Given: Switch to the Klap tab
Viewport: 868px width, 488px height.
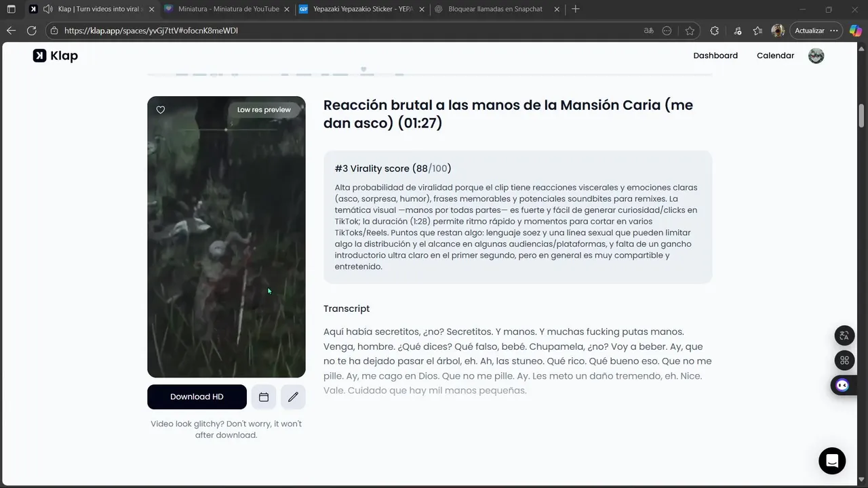Looking at the screenshot, I should tap(91, 9).
